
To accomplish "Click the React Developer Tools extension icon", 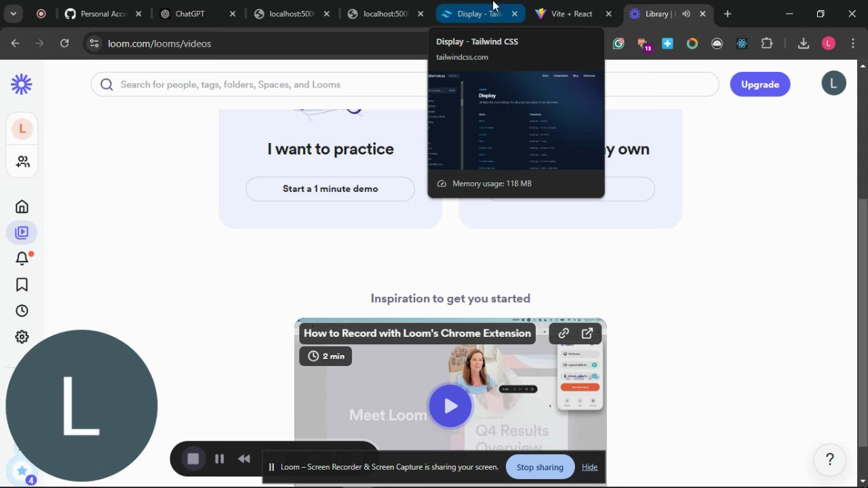I will pos(742,43).
